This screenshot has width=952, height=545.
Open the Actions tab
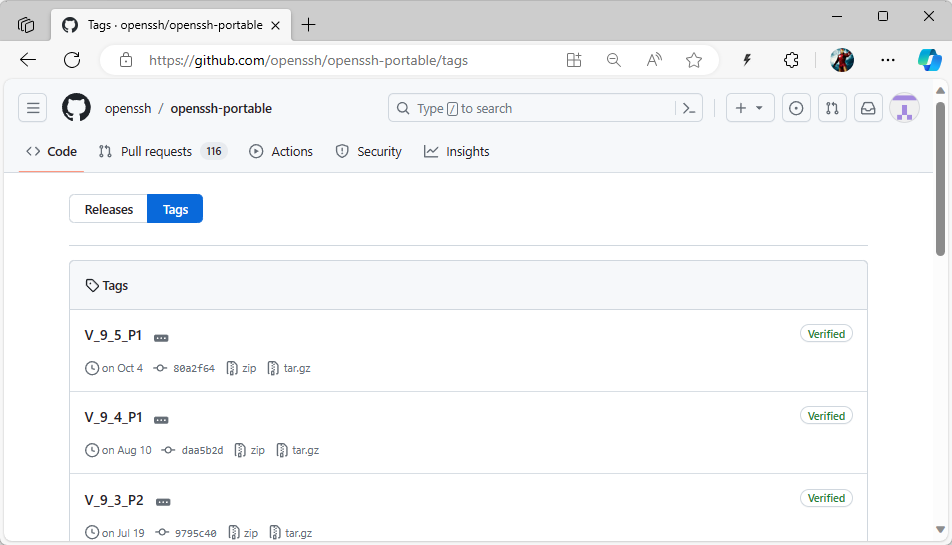[281, 152]
